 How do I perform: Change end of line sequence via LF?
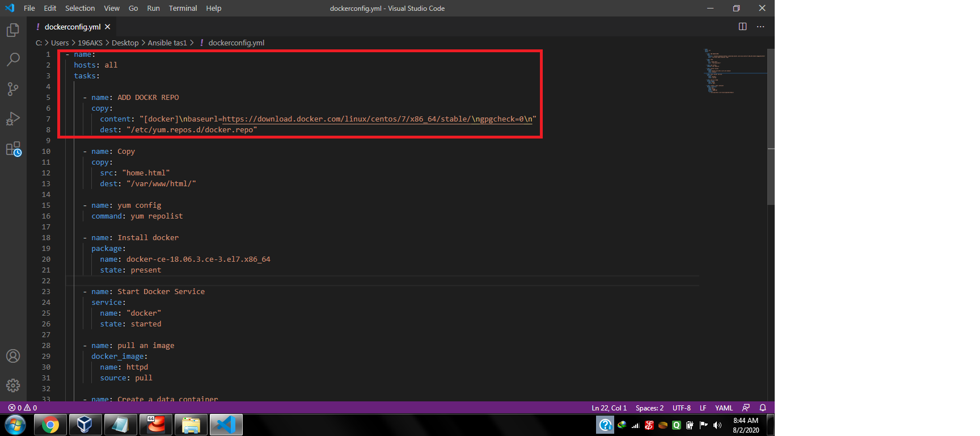click(x=703, y=408)
